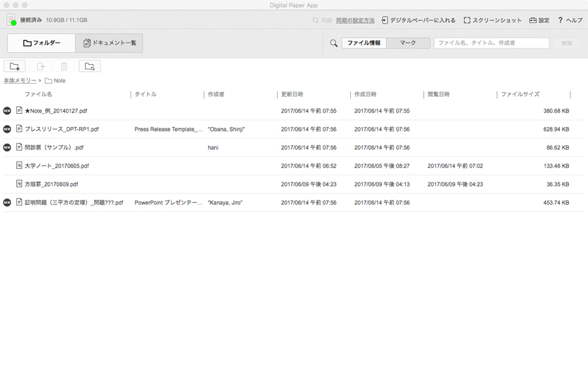Select the ファイル情報 search mode
Viewport: 588px width, 367px height.
point(364,43)
